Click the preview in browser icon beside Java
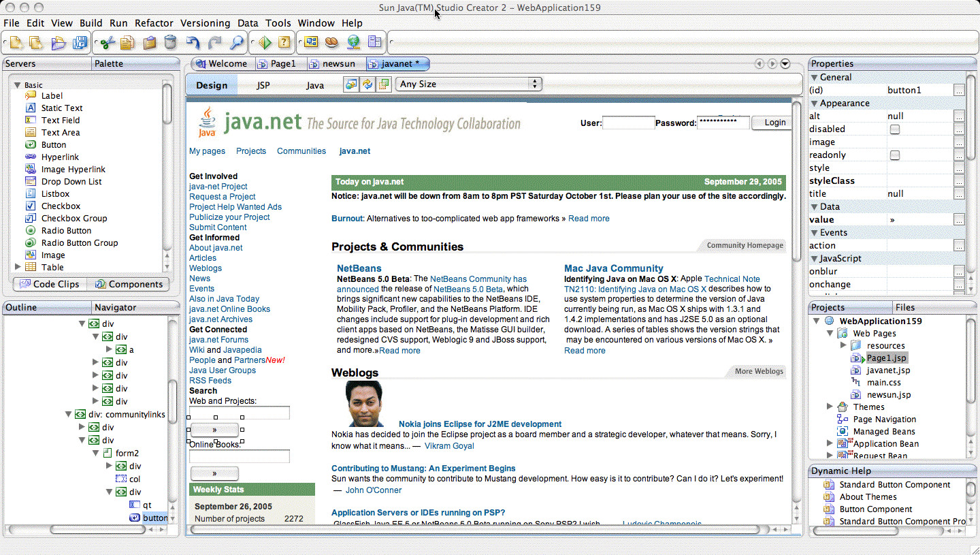This screenshot has width=980, height=555. [350, 84]
